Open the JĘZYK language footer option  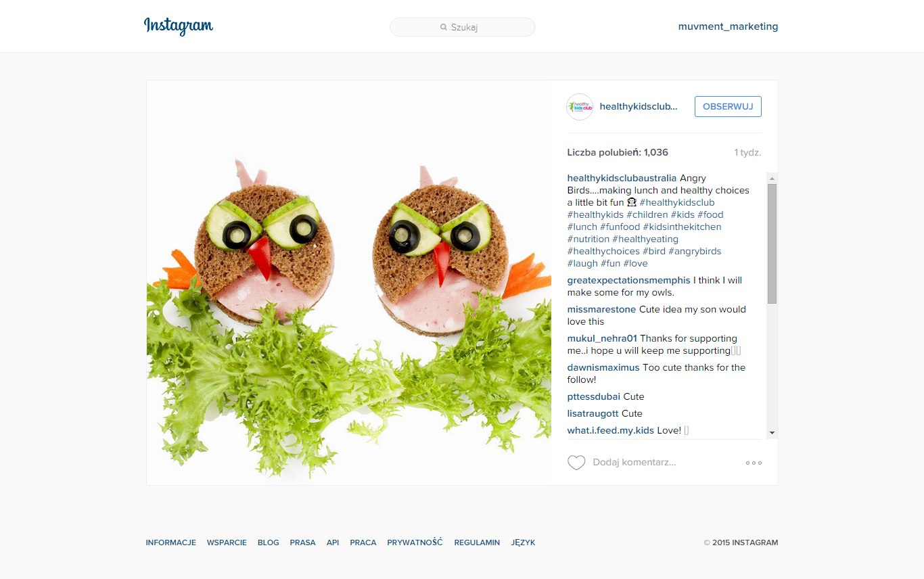tap(523, 542)
